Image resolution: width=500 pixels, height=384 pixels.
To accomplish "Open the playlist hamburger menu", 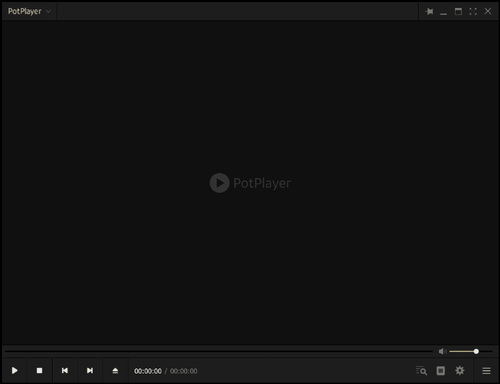I will (486, 370).
